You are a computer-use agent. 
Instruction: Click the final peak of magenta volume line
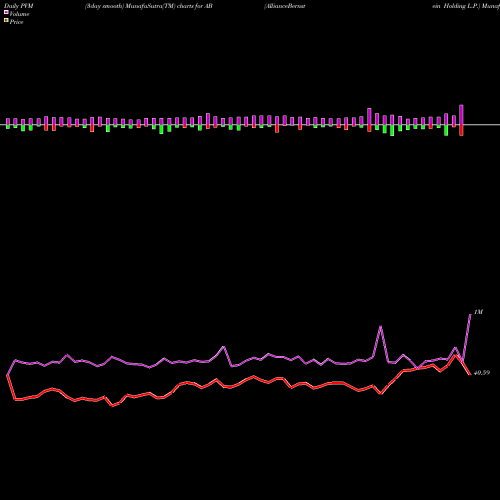pyautogui.click(x=470, y=314)
